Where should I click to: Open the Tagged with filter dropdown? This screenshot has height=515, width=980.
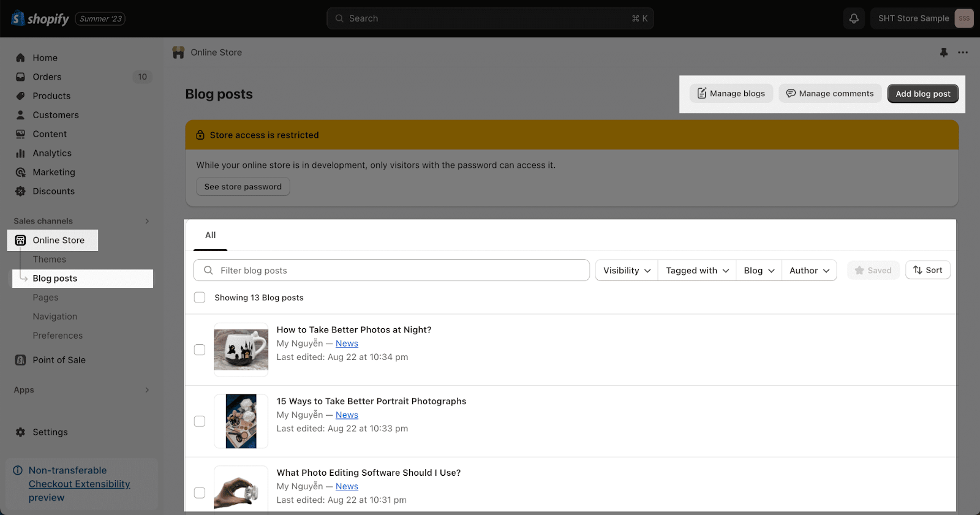(697, 270)
